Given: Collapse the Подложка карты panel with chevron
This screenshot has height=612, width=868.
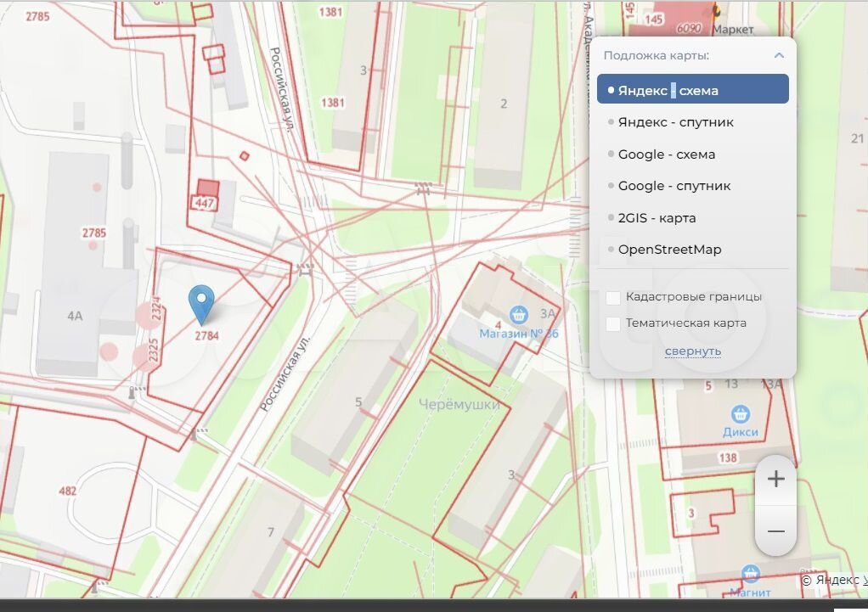Looking at the screenshot, I should pyautogui.click(x=779, y=55).
